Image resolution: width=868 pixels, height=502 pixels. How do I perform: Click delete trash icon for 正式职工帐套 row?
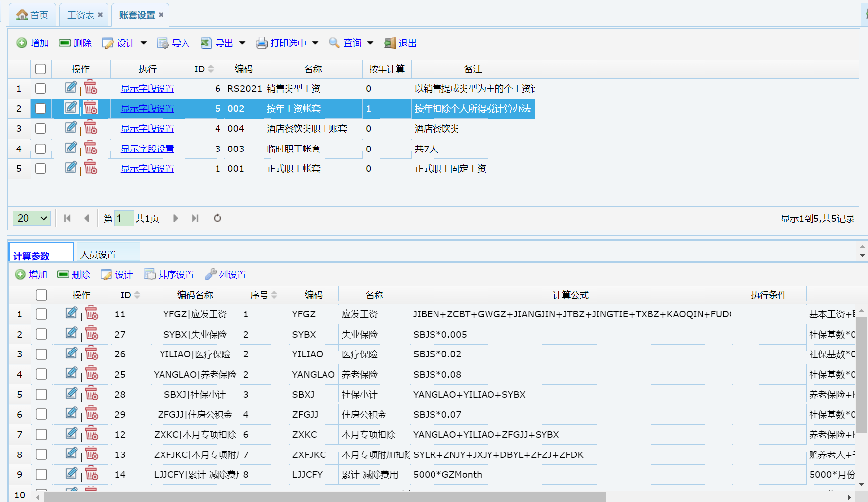pyautogui.click(x=91, y=168)
